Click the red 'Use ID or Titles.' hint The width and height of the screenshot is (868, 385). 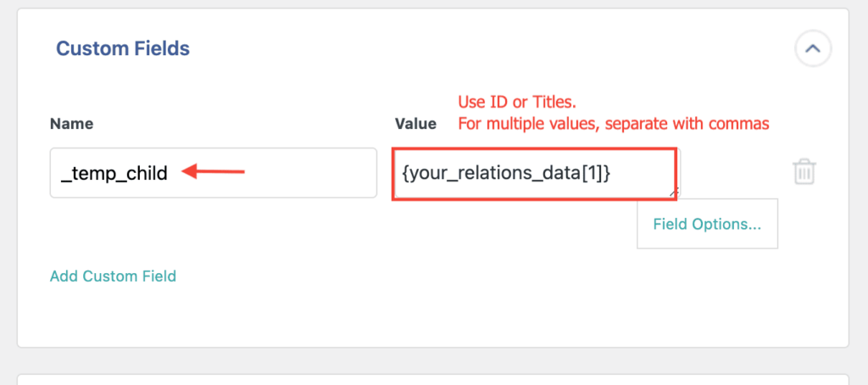pyautogui.click(x=517, y=103)
